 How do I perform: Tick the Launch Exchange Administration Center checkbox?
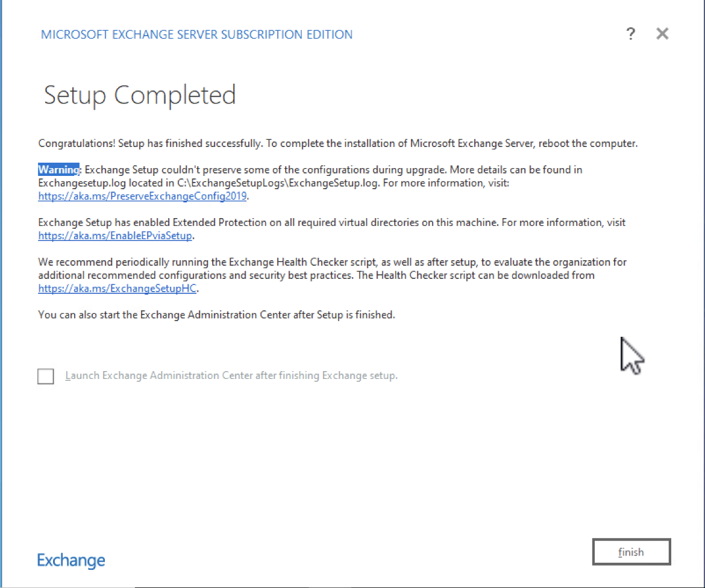coord(45,376)
